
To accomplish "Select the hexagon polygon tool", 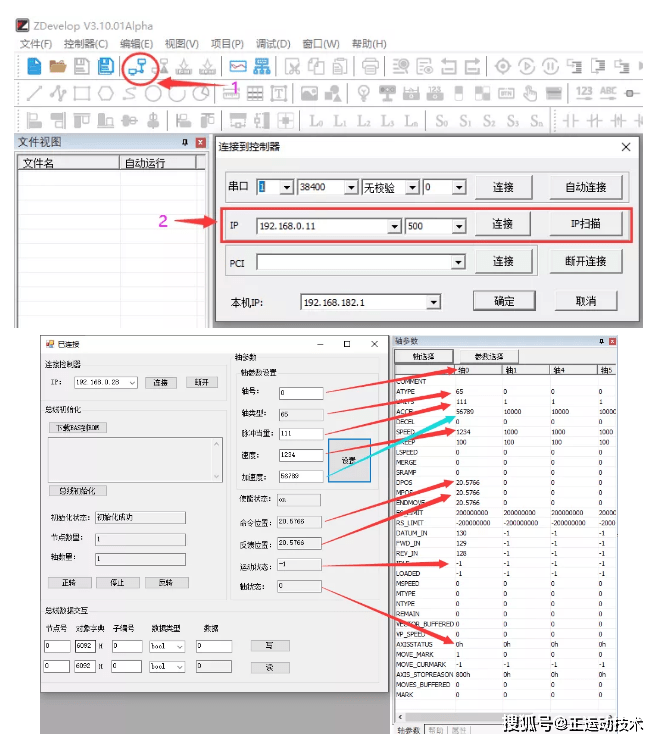I will pyautogui.click(x=105, y=93).
